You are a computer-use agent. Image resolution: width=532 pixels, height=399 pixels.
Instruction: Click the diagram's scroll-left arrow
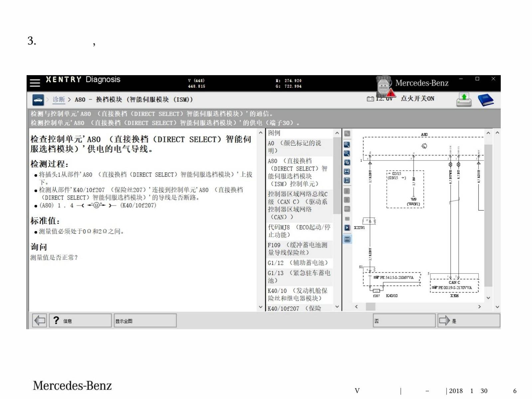tap(356, 307)
